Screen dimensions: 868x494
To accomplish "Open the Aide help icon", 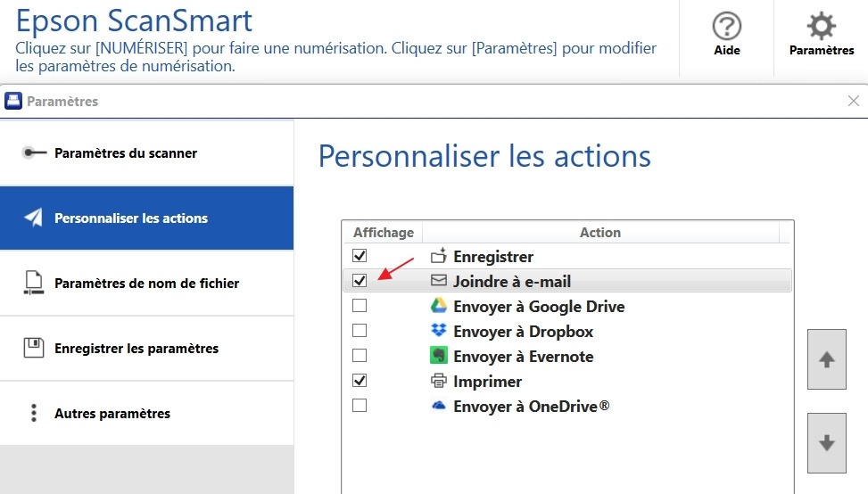I will click(x=726, y=26).
